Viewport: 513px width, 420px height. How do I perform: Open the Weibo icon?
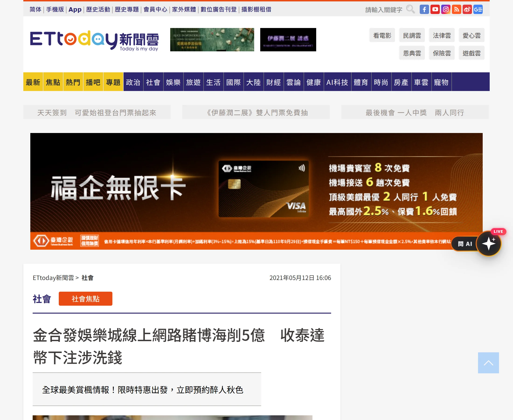click(x=467, y=9)
